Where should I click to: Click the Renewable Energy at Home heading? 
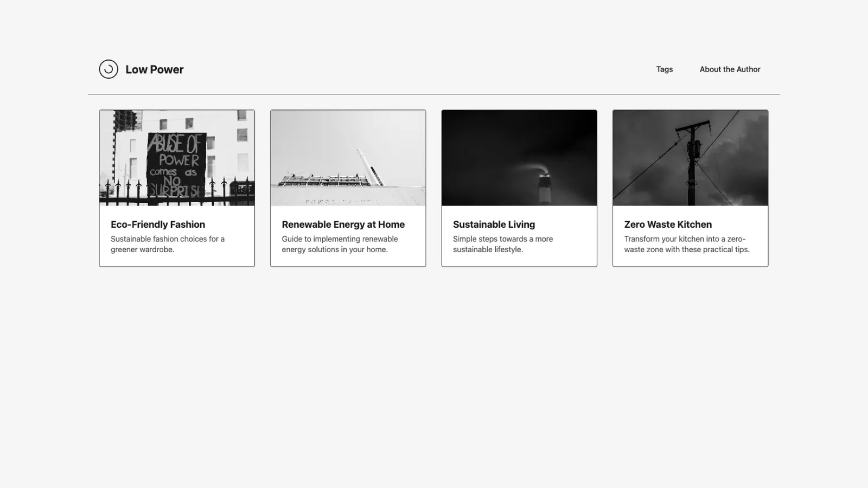click(x=343, y=224)
